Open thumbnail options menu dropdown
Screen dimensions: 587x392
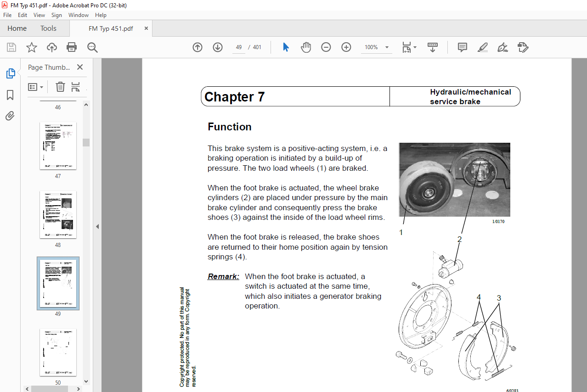[35, 87]
